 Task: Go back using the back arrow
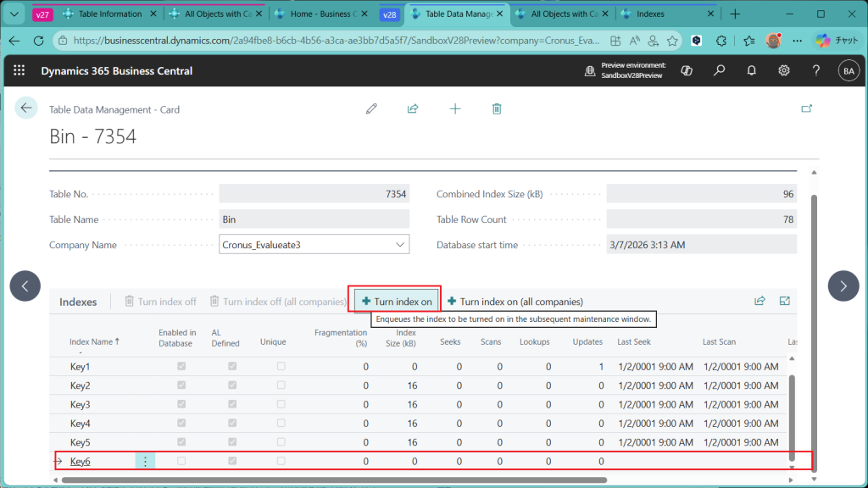pyautogui.click(x=26, y=108)
